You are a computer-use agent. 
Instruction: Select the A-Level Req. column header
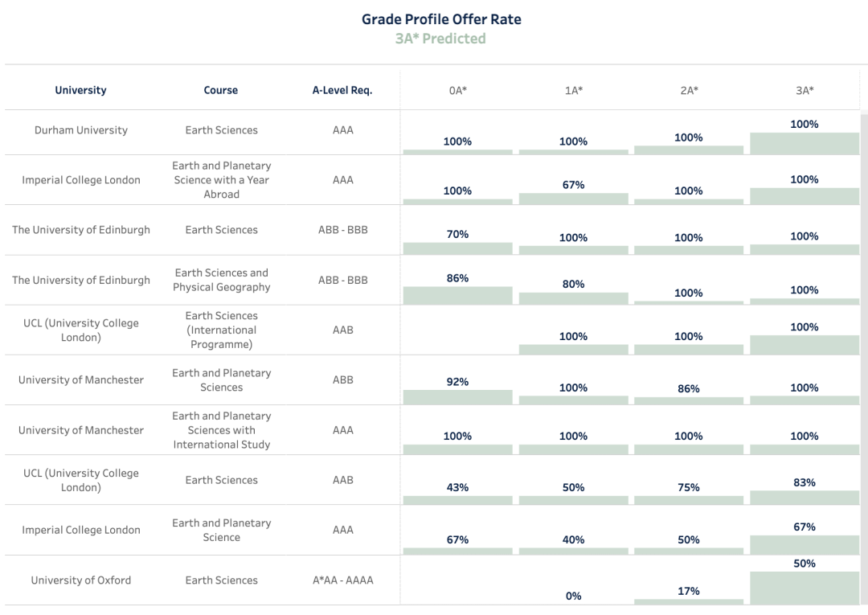pyautogui.click(x=342, y=91)
